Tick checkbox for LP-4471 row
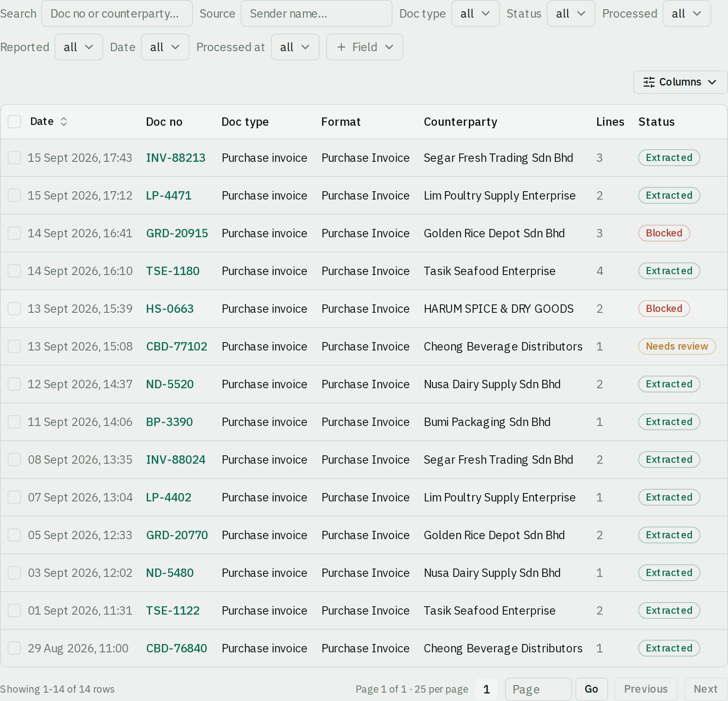This screenshot has width=728, height=701. click(x=14, y=195)
